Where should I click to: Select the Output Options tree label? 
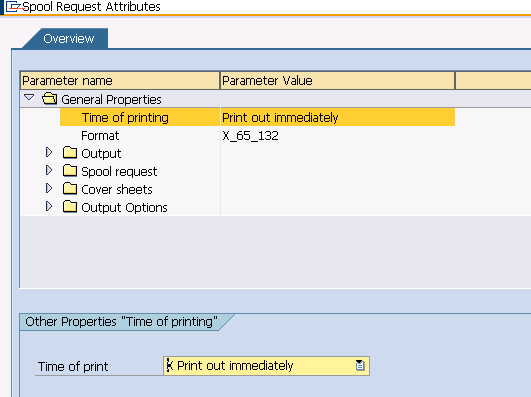coord(124,207)
